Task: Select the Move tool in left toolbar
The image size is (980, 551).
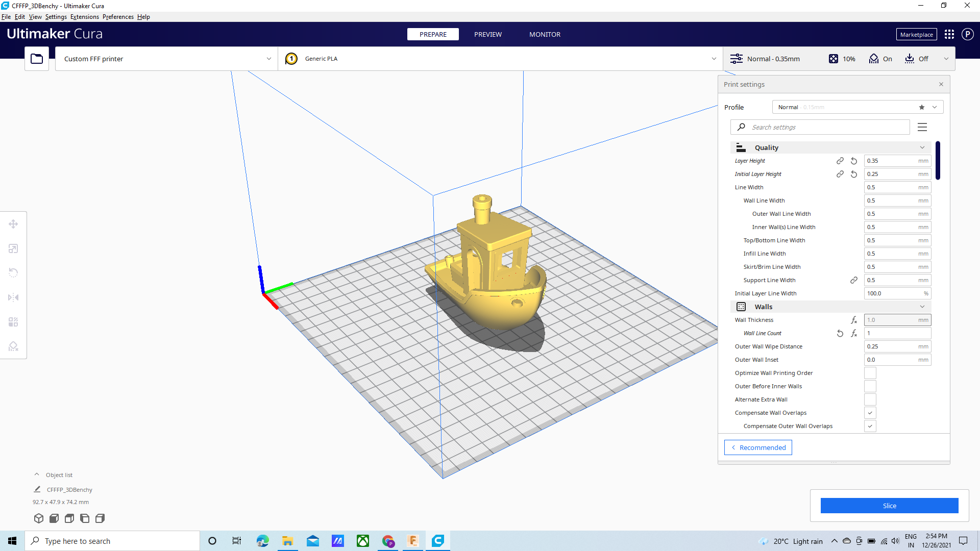Action: click(13, 224)
